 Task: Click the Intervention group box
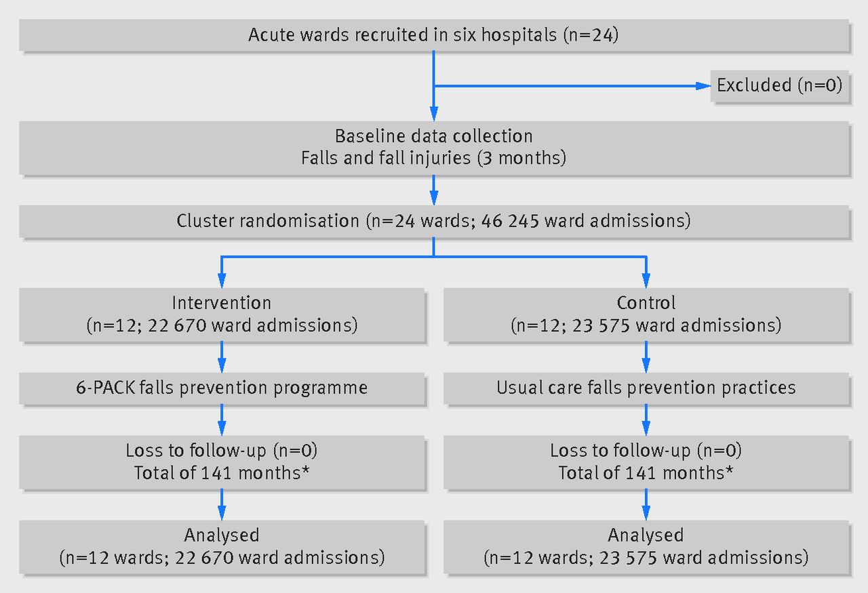pyautogui.click(x=221, y=314)
